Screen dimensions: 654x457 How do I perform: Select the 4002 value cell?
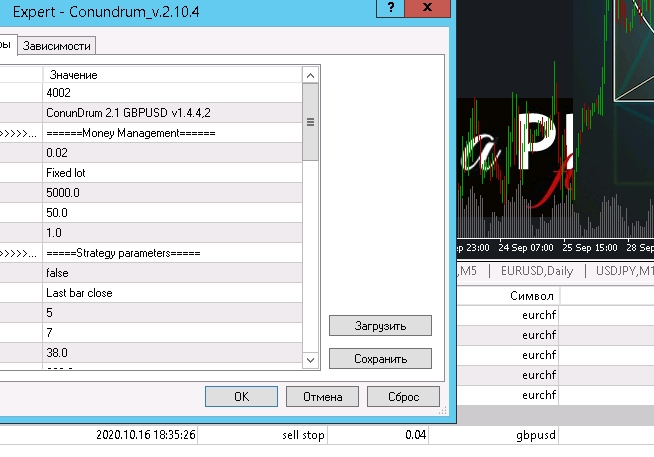click(x=172, y=93)
